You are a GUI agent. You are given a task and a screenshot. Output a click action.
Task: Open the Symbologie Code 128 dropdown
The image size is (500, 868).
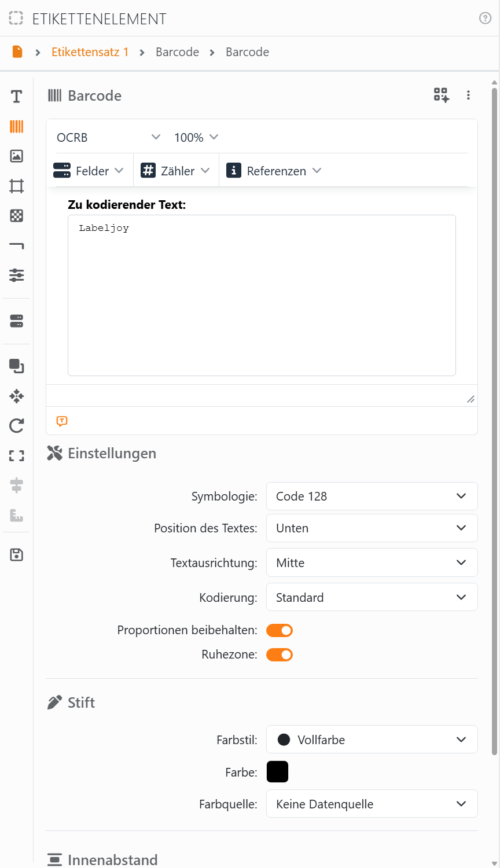point(372,496)
